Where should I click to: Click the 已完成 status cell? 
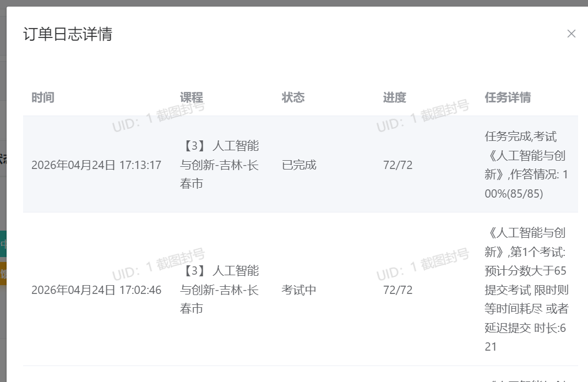pos(299,165)
